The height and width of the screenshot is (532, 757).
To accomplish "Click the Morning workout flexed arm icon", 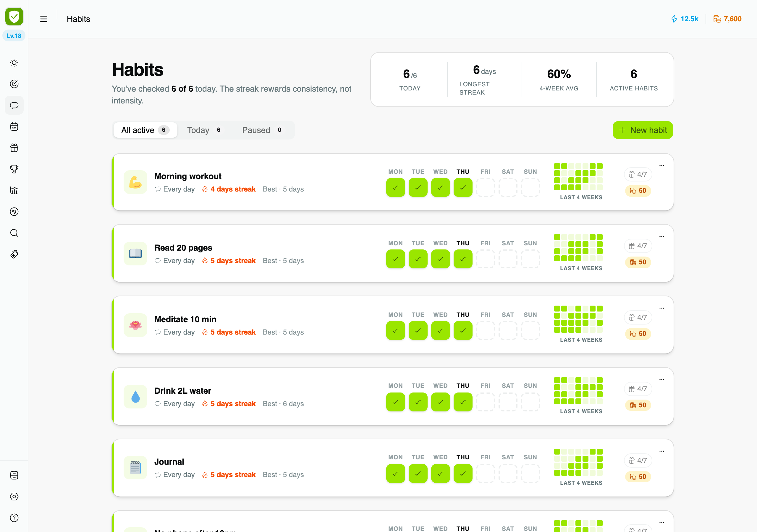I will click(135, 182).
